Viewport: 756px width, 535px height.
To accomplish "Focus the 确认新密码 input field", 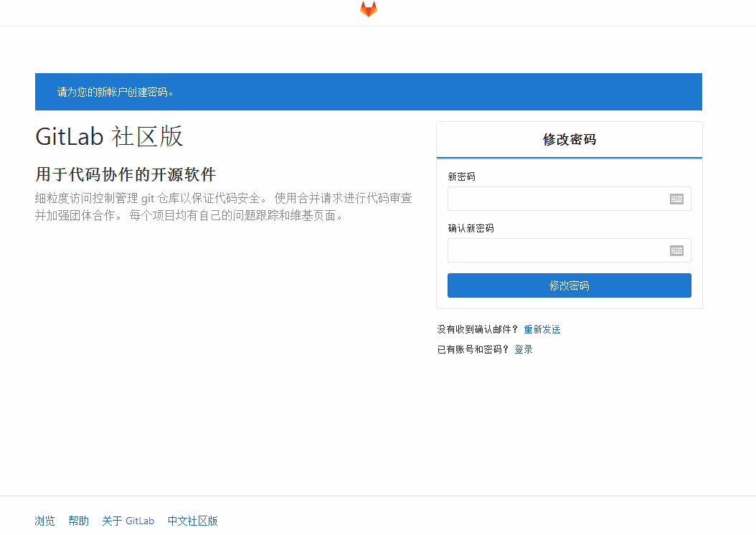I will click(x=569, y=250).
